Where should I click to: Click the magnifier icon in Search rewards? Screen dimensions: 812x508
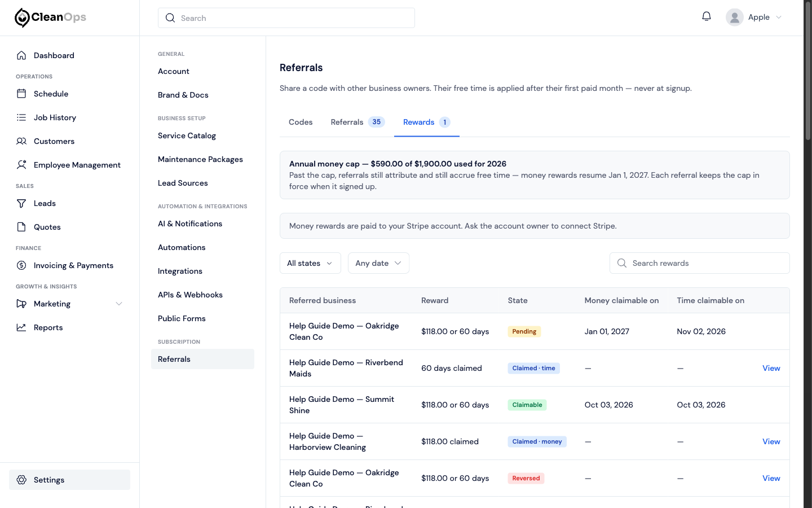coord(622,263)
